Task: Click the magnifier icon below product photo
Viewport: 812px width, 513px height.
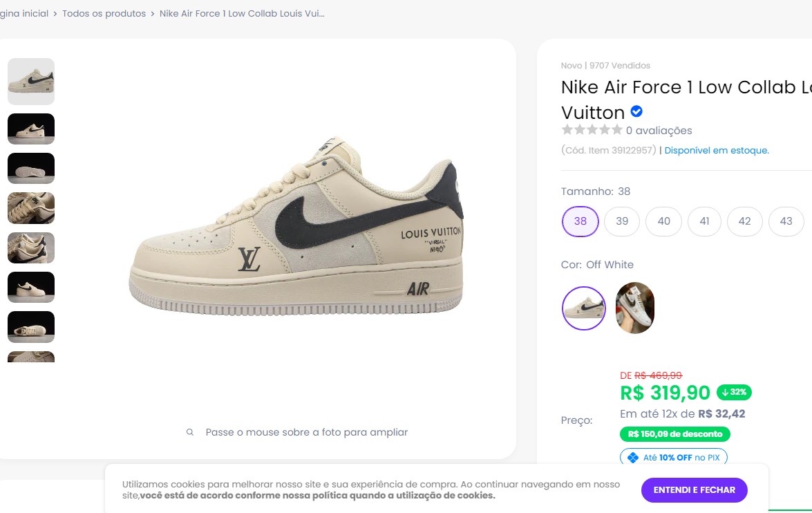Action: [190, 432]
